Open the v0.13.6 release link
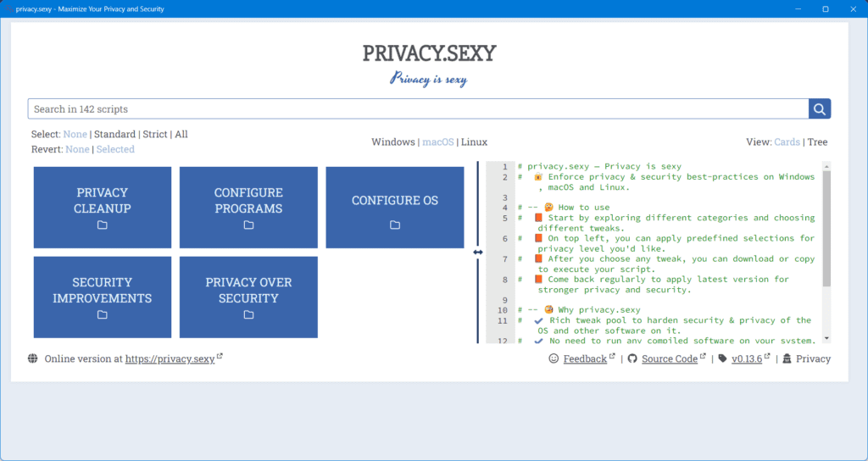The width and height of the screenshot is (868, 461). tap(747, 358)
